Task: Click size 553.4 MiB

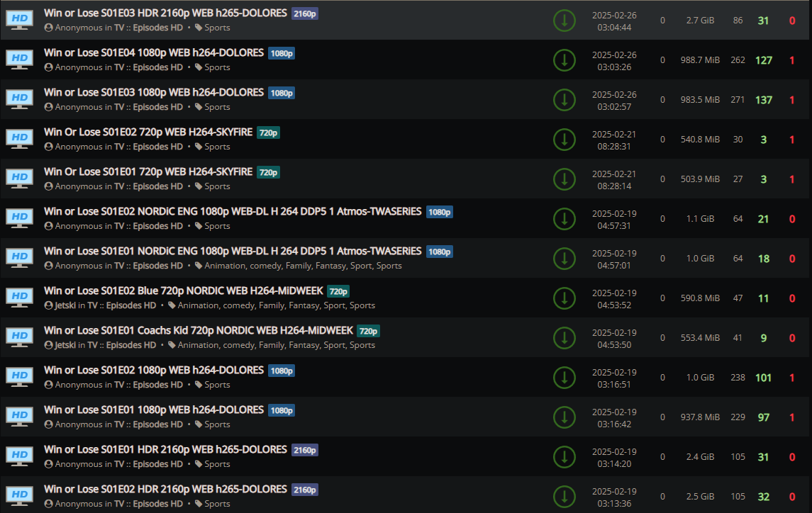Action: pyautogui.click(x=700, y=337)
